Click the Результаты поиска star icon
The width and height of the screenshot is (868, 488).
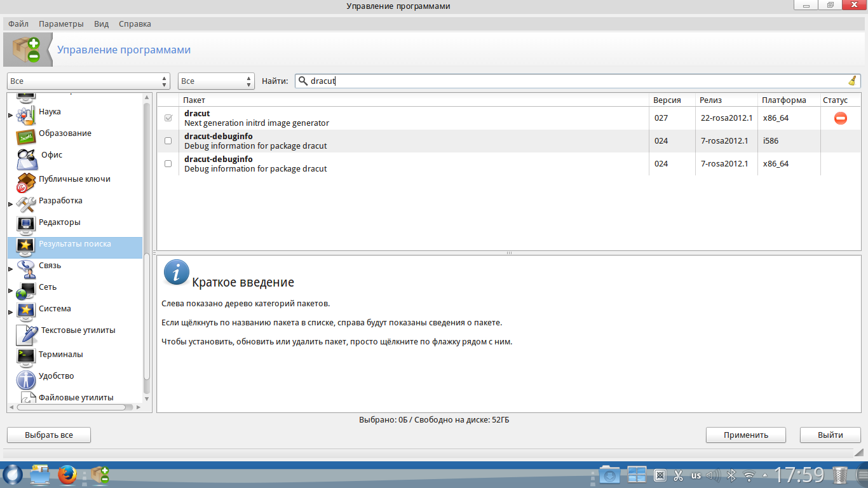(x=25, y=247)
